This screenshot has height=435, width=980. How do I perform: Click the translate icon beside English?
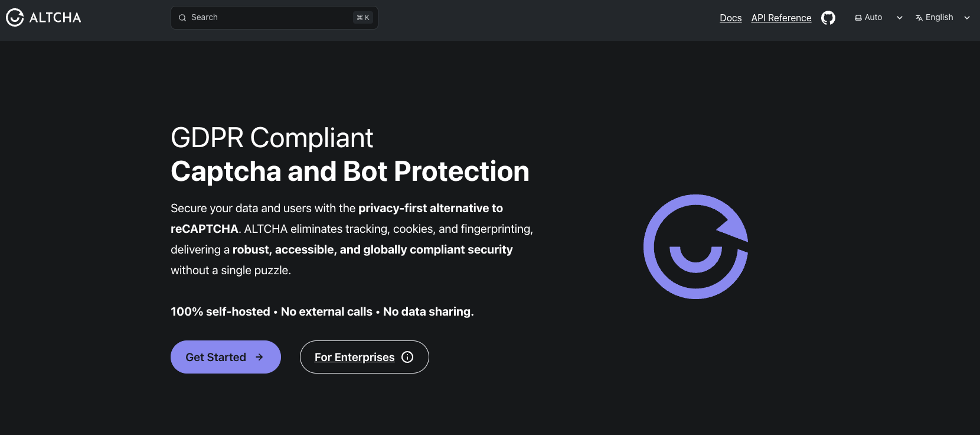(919, 18)
